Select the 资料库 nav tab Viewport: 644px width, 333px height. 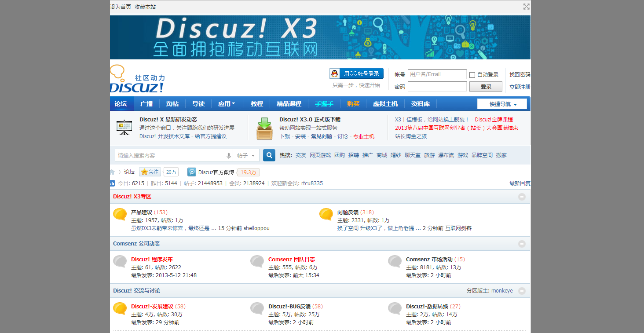421,104
